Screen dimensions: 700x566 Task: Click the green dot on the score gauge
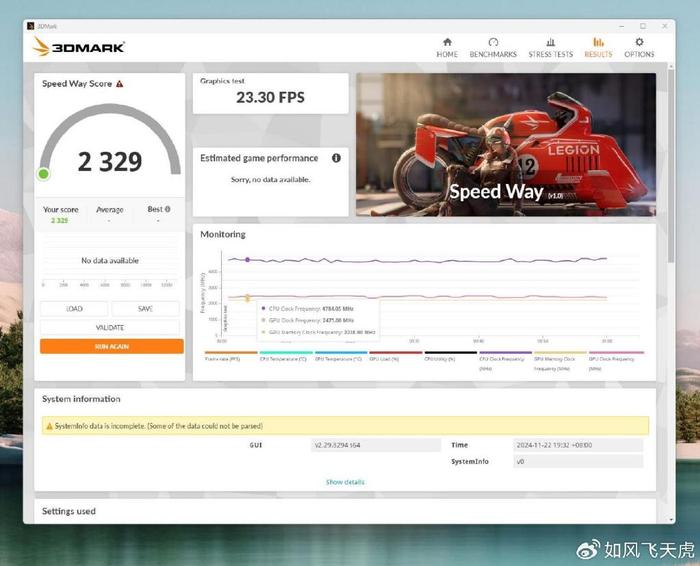[43, 174]
